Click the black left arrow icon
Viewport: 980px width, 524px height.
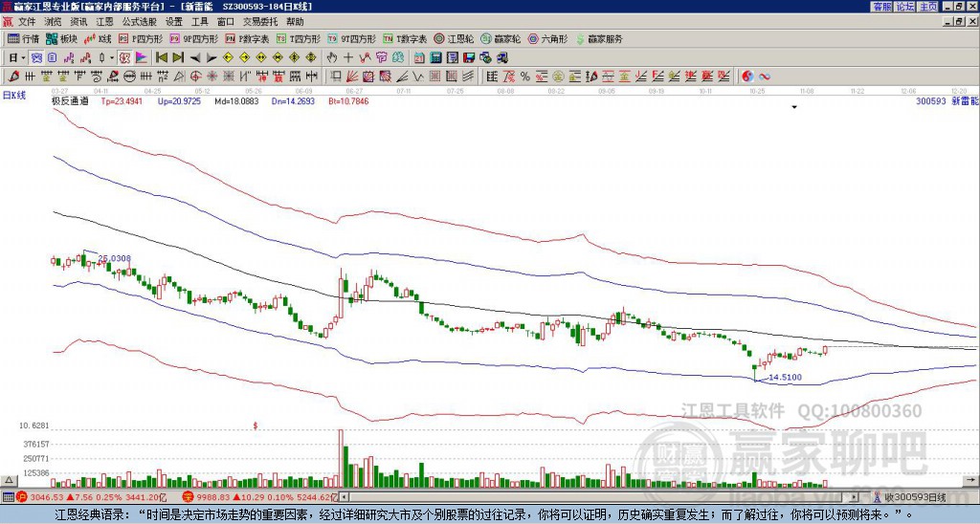[195, 58]
